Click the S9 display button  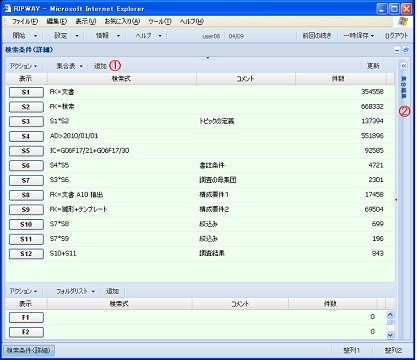coord(26,210)
